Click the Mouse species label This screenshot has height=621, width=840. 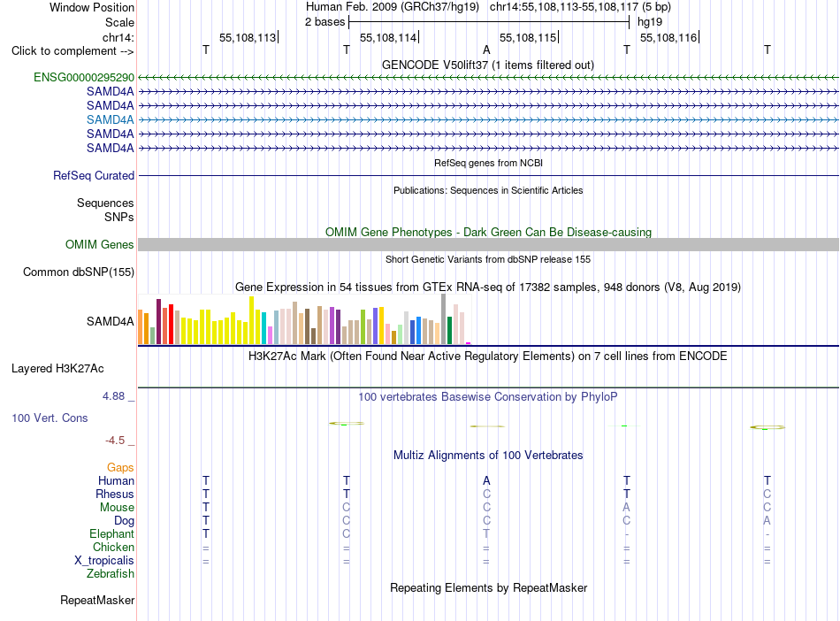pos(117,508)
